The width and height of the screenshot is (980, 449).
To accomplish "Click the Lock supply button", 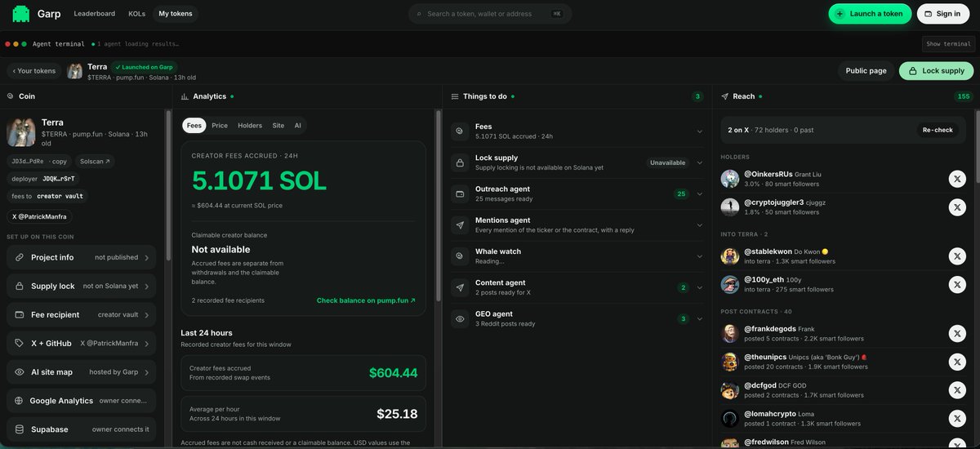I will pos(937,71).
